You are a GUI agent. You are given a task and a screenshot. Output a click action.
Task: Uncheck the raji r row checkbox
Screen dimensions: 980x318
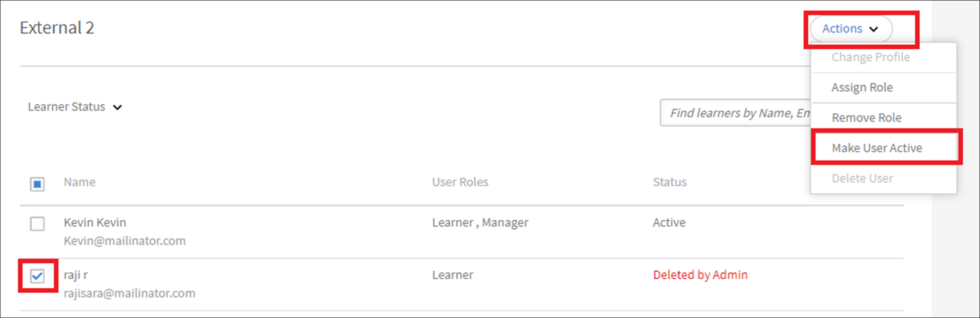coord(37,276)
